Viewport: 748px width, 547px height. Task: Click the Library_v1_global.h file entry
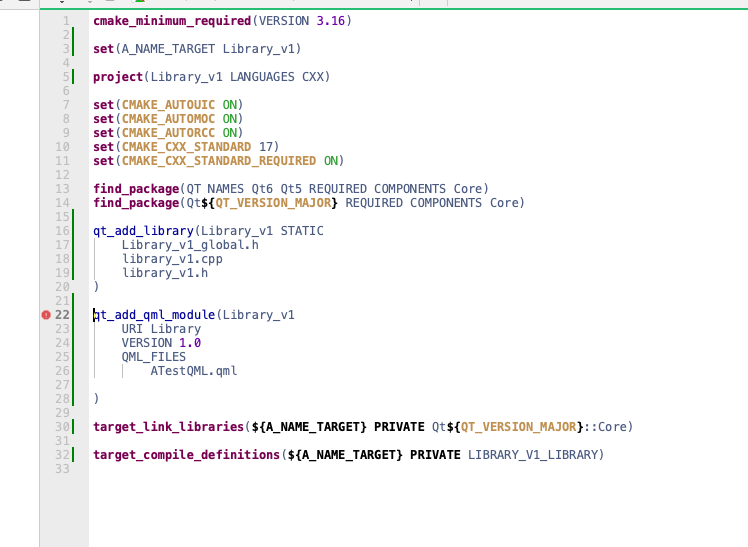(x=190, y=245)
